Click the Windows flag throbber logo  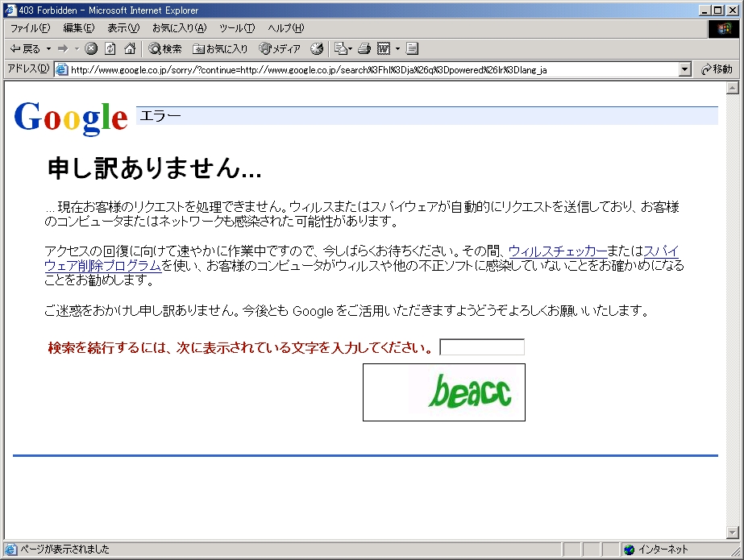click(724, 29)
